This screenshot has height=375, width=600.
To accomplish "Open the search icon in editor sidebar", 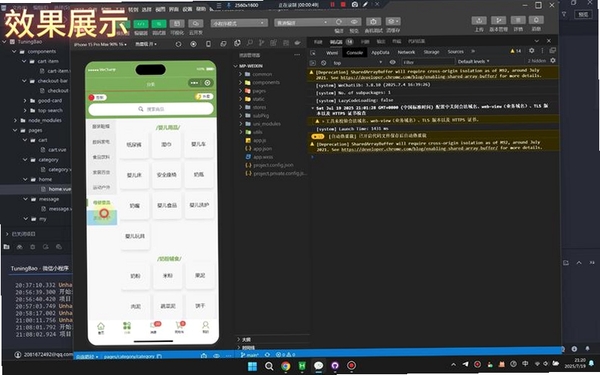I will (250, 43).
